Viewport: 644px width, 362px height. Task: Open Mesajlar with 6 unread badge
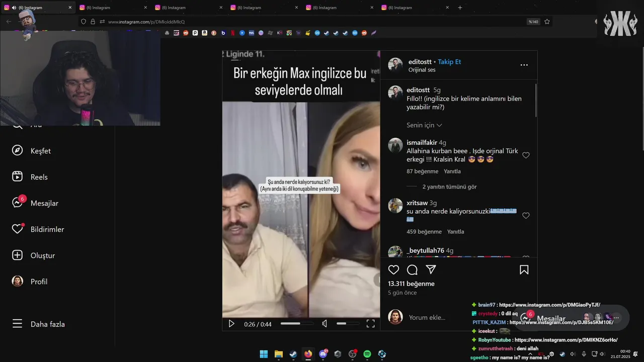coord(35,203)
